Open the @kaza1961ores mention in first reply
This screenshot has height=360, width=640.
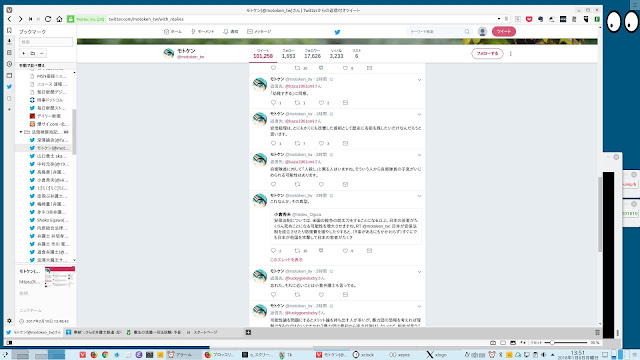(300, 87)
